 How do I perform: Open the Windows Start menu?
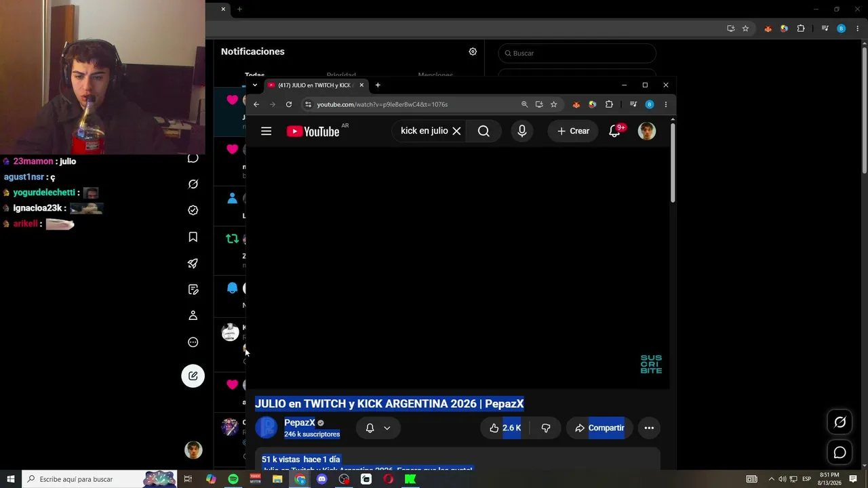[11, 479]
